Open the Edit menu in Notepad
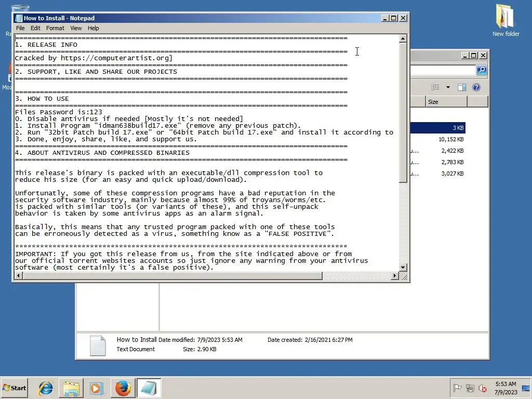This screenshot has width=532, height=399. click(x=35, y=28)
